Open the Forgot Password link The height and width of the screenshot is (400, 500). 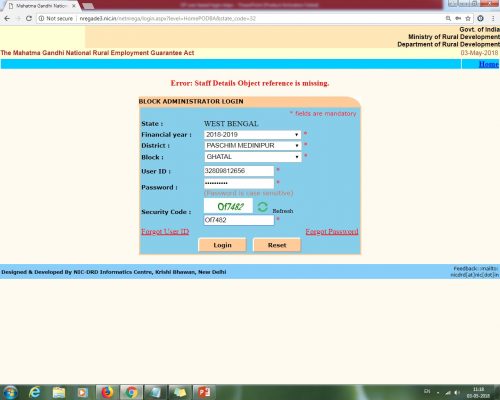tap(332, 232)
